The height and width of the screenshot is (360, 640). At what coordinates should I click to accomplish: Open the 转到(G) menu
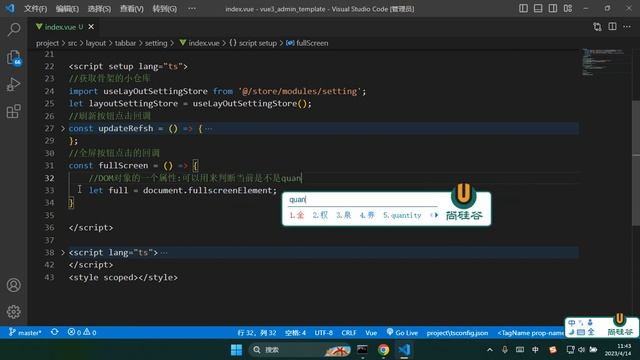click(x=164, y=9)
